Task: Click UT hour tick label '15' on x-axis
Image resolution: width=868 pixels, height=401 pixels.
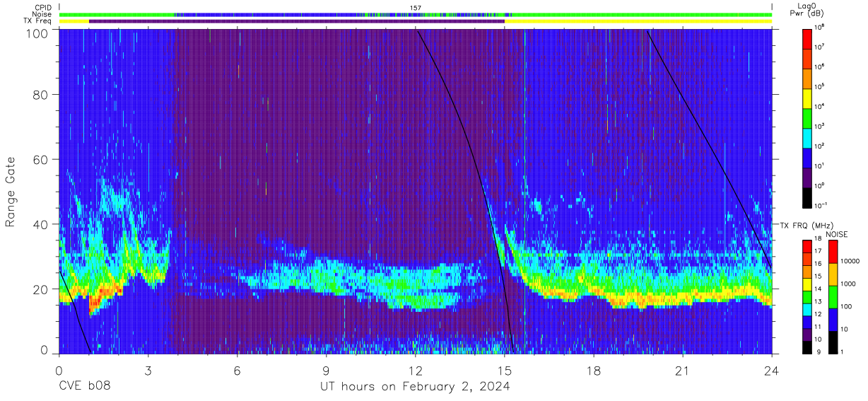Action: [505, 370]
